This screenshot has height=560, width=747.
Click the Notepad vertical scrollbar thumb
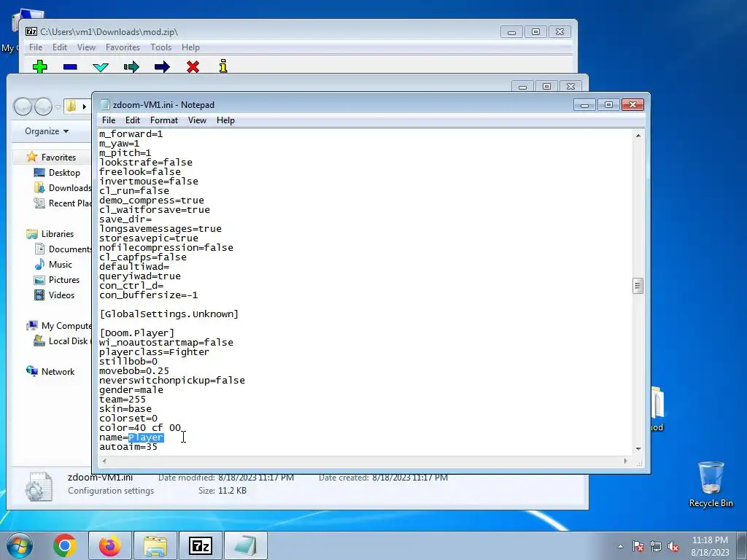[638, 286]
